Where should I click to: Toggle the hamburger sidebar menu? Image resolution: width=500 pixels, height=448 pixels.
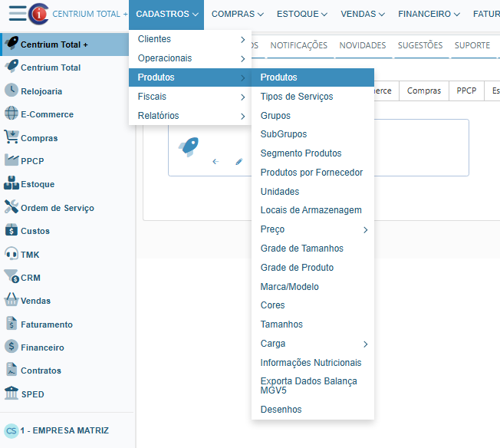point(17,14)
